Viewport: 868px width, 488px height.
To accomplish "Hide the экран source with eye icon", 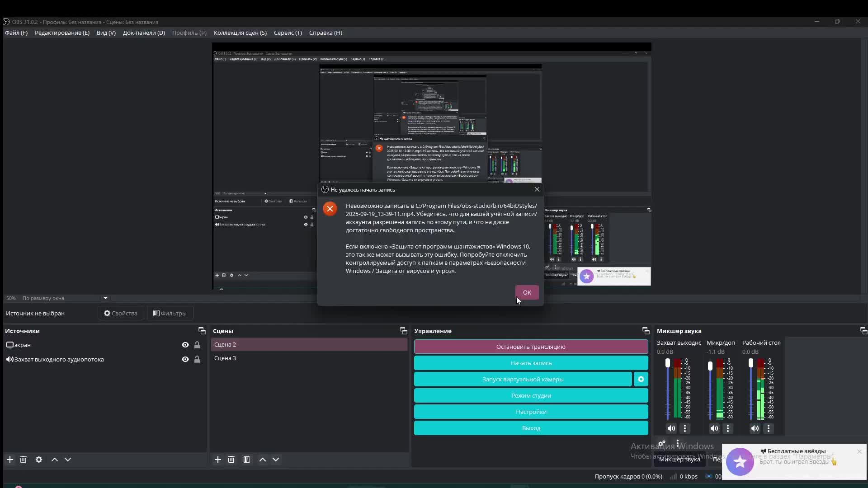I will (x=185, y=345).
